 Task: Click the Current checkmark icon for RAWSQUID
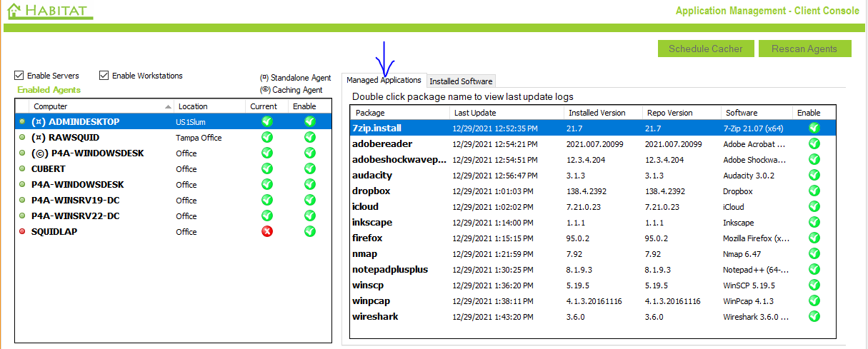pos(267,137)
